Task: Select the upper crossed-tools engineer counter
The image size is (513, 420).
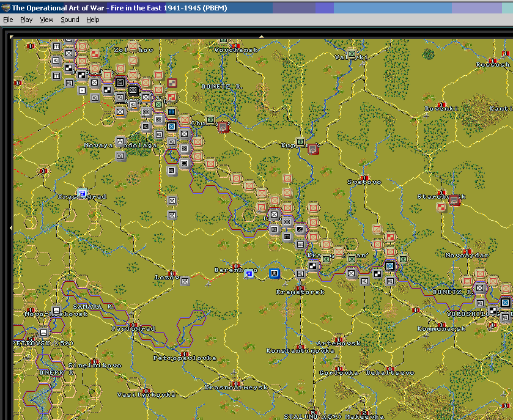Action: pyautogui.click(x=172, y=200)
